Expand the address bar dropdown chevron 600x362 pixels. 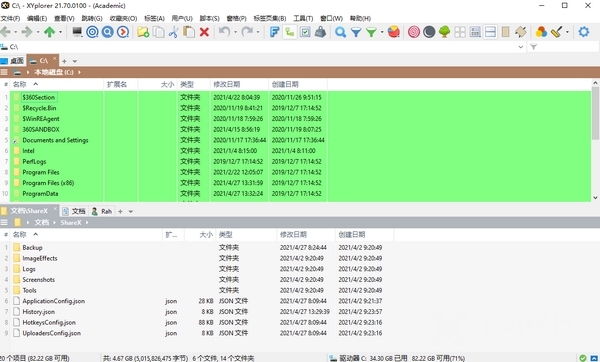[521, 47]
